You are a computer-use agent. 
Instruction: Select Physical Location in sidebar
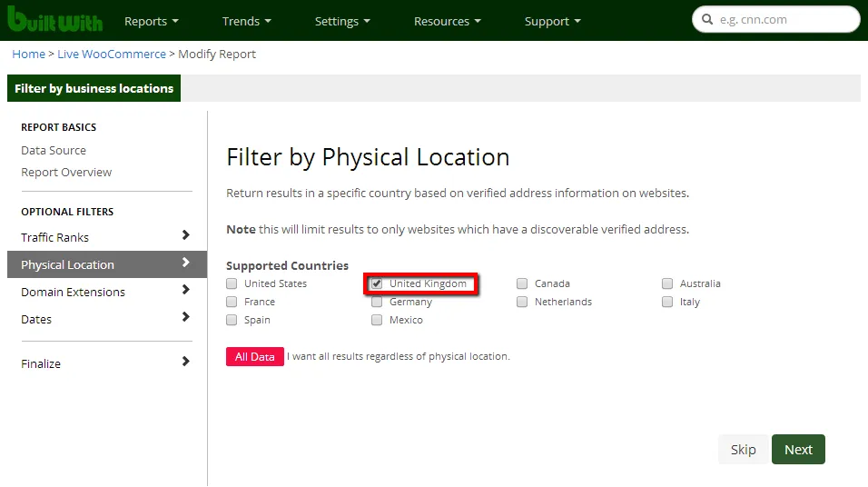68,264
